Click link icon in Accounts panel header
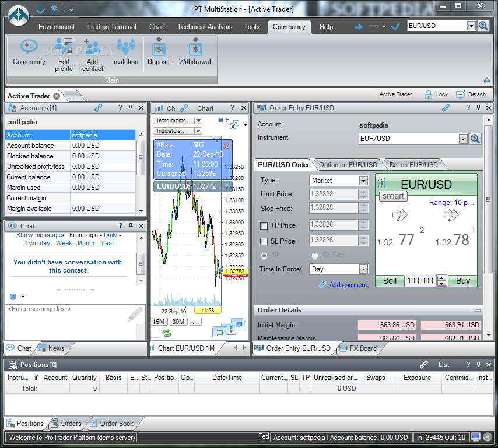 (x=99, y=108)
